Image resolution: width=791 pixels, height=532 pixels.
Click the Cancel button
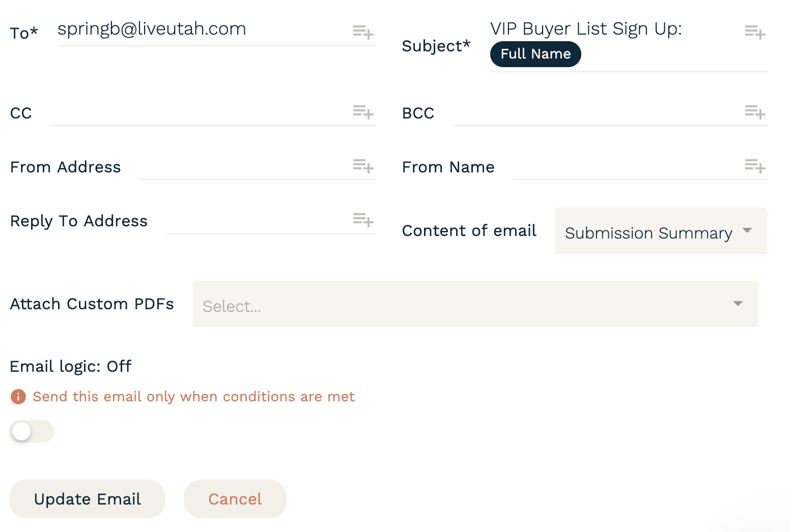pyautogui.click(x=235, y=499)
